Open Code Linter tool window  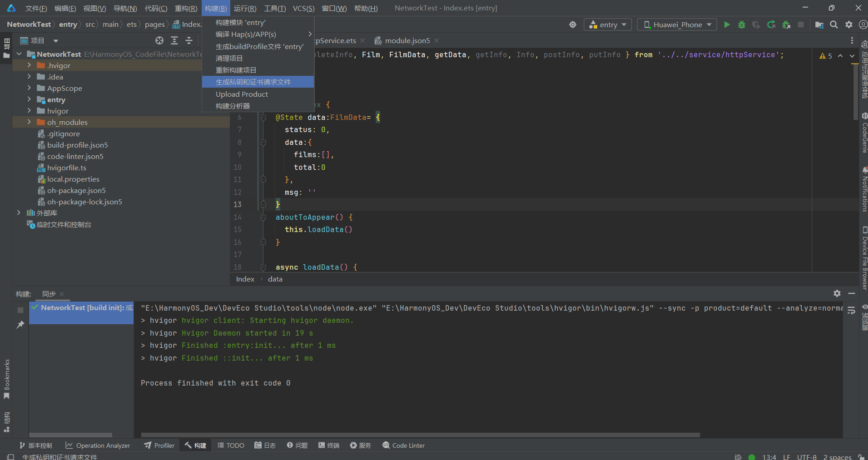[x=404, y=445]
